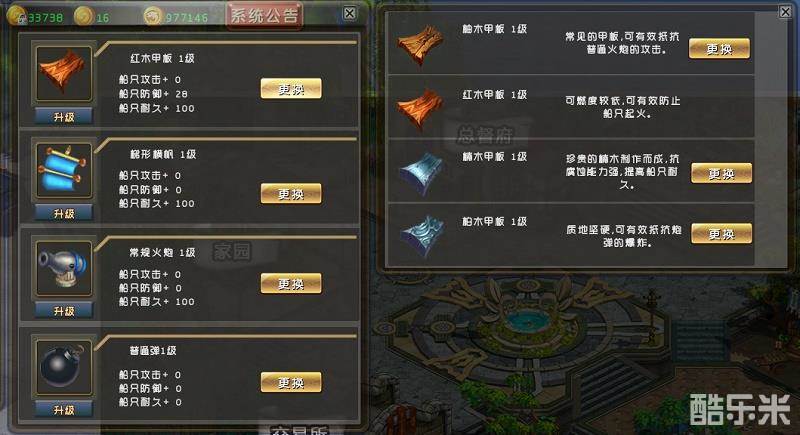This screenshot has width=800, height=435.
Task: Click the first orange deck icon in right list
Action: [420, 45]
